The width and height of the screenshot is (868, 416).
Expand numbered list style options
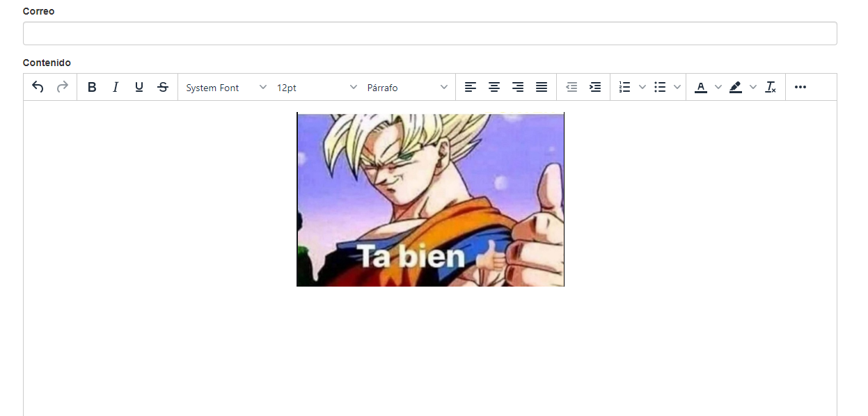click(x=642, y=87)
